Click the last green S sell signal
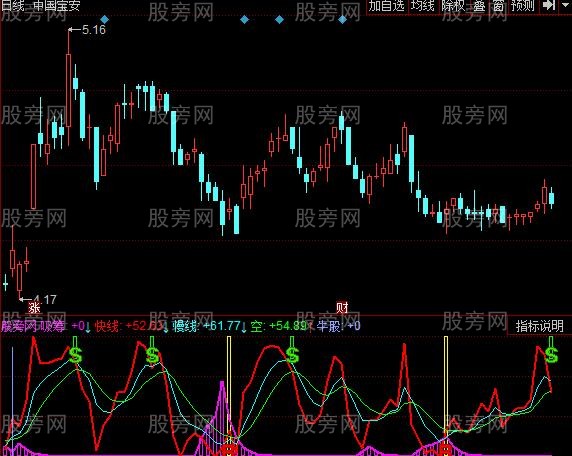This screenshot has height=456, width=572. 551,355
